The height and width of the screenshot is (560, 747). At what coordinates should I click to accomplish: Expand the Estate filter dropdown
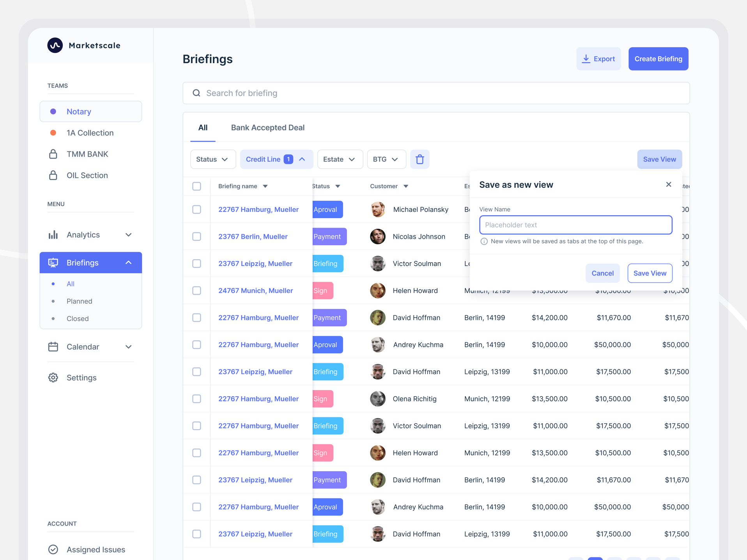click(340, 159)
